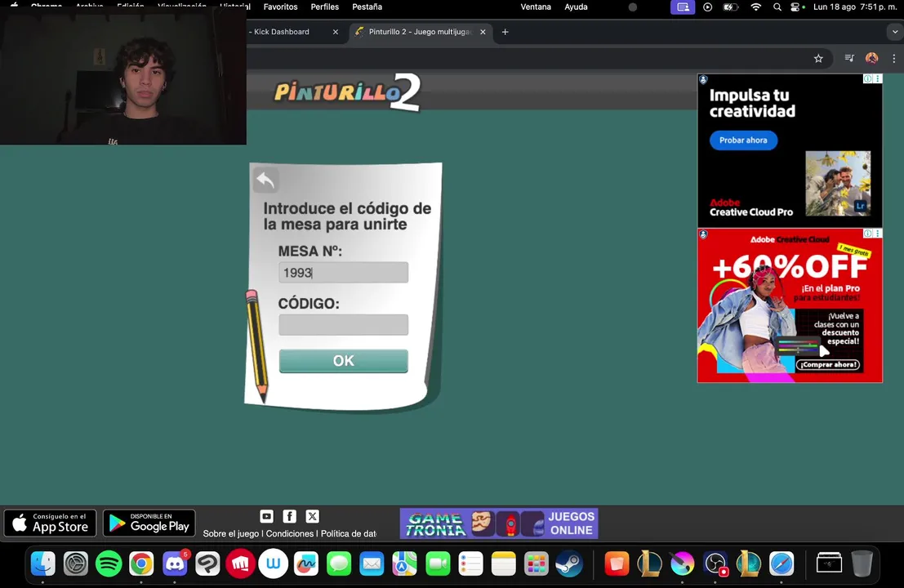Image resolution: width=904 pixels, height=588 pixels.
Task: Open the media controls icon in Chrome toolbar
Action: click(x=849, y=58)
